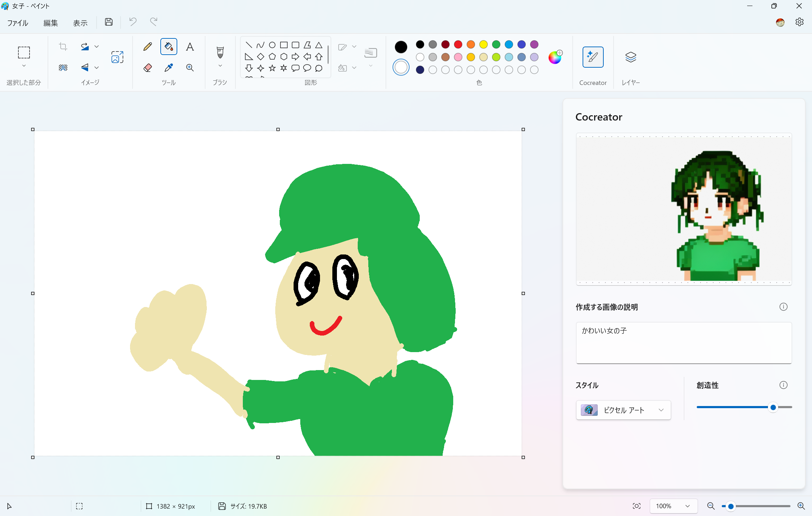The width and height of the screenshot is (812, 516).
Task: Select the Pencil tool
Action: (148, 46)
